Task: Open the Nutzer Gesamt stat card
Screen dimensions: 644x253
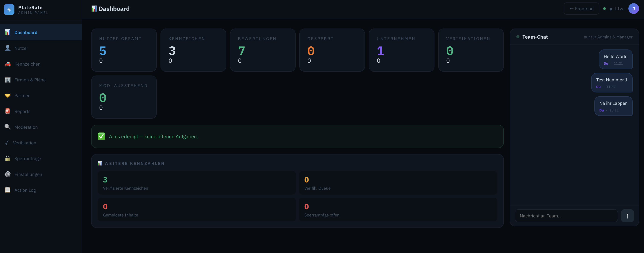Action: tap(124, 50)
